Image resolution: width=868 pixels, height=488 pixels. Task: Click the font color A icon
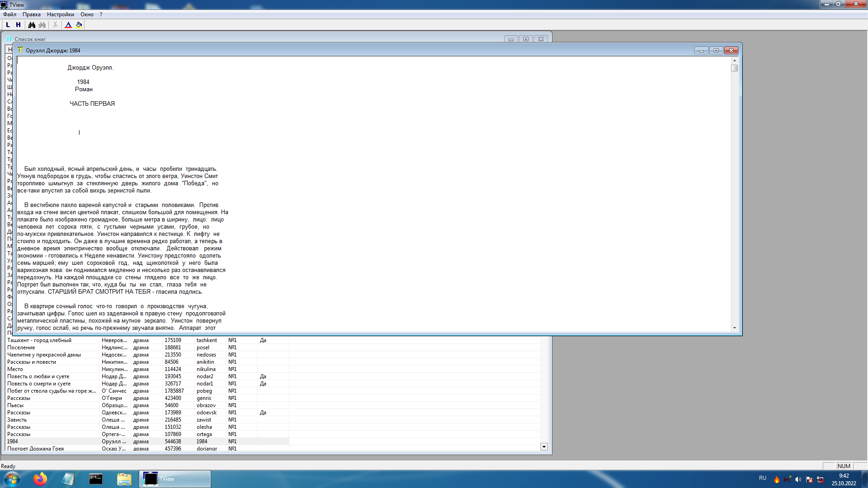(x=68, y=25)
